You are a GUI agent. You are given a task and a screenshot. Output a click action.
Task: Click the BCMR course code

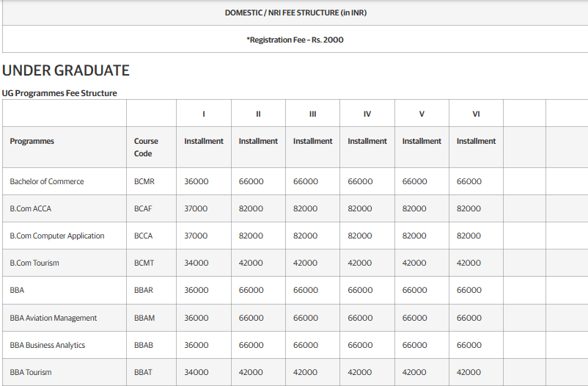coord(144,181)
